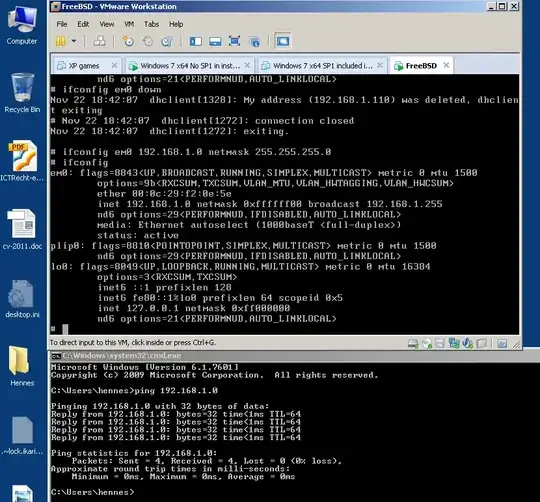Image resolution: width=540 pixels, height=502 pixels.
Task: Select the cv-2011.doc desktop file
Action: pos(22,229)
